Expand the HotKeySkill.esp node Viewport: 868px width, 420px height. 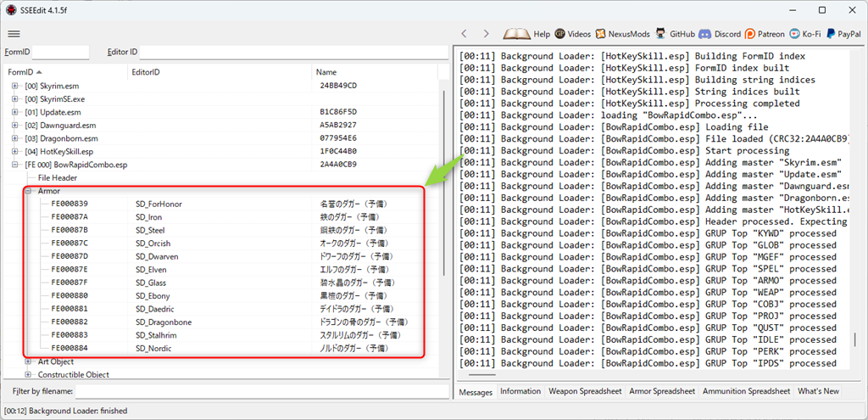click(x=15, y=151)
